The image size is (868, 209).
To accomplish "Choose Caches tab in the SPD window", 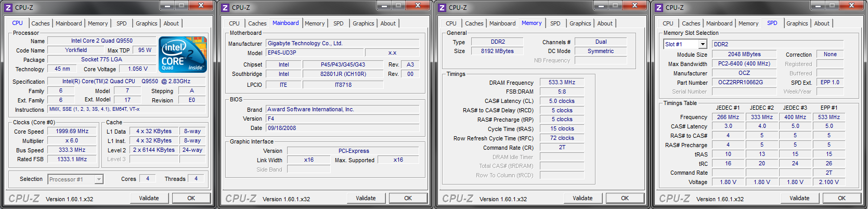I will pyautogui.click(x=691, y=23).
